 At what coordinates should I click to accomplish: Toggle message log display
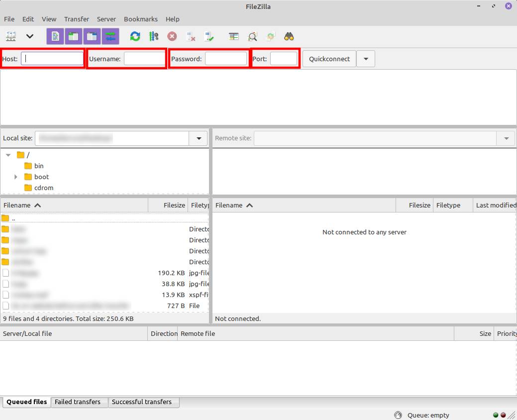(55, 36)
